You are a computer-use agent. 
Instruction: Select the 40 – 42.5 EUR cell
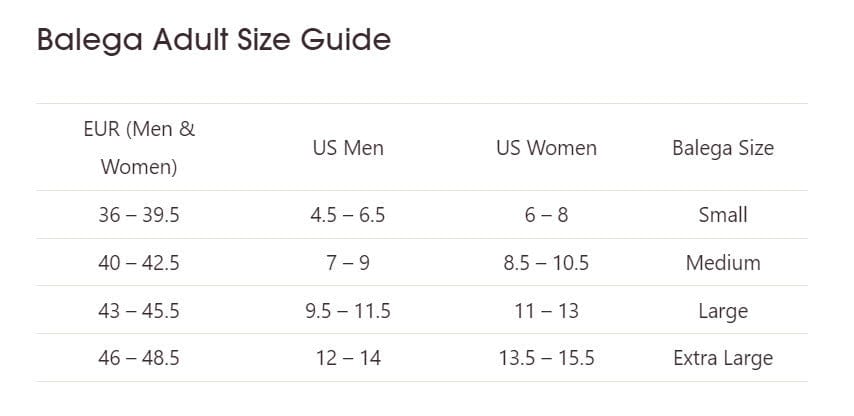tap(139, 263)
